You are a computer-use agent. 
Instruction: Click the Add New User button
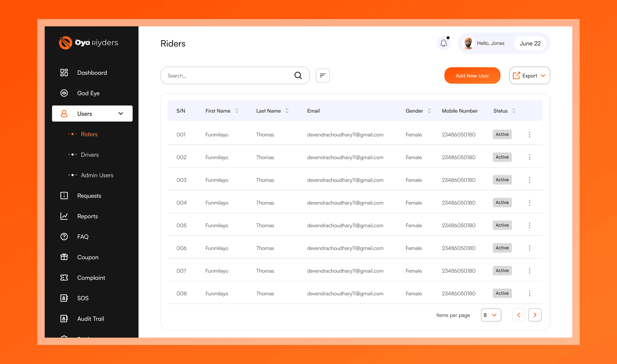point(472,76)
